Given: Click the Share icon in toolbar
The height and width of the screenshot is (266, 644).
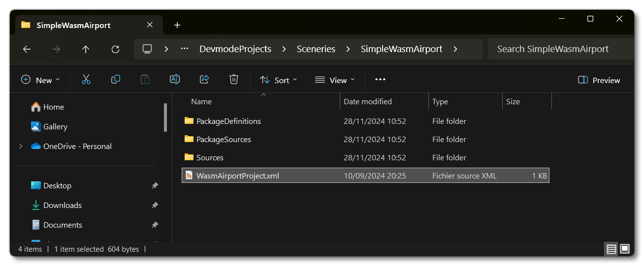Looking at the screenshot, I should point(204,80).
